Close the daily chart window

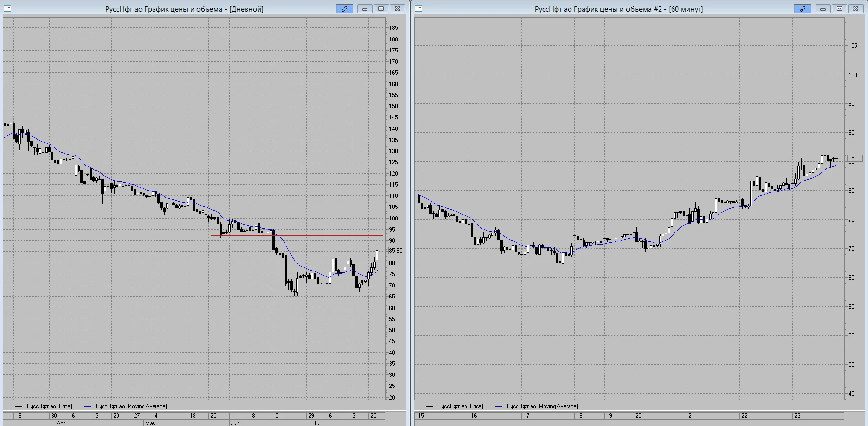pos(397,9)
